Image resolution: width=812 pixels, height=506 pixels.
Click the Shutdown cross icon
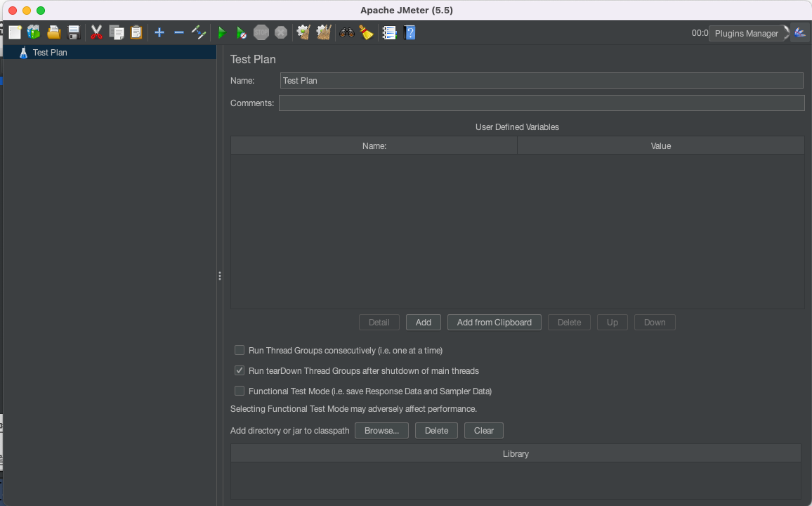pos(281,32)
